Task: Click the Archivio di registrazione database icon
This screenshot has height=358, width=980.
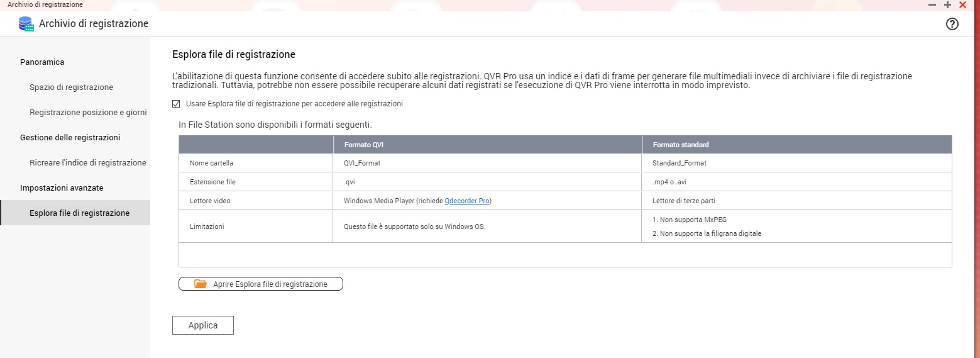Action: (x=26, y=24)
